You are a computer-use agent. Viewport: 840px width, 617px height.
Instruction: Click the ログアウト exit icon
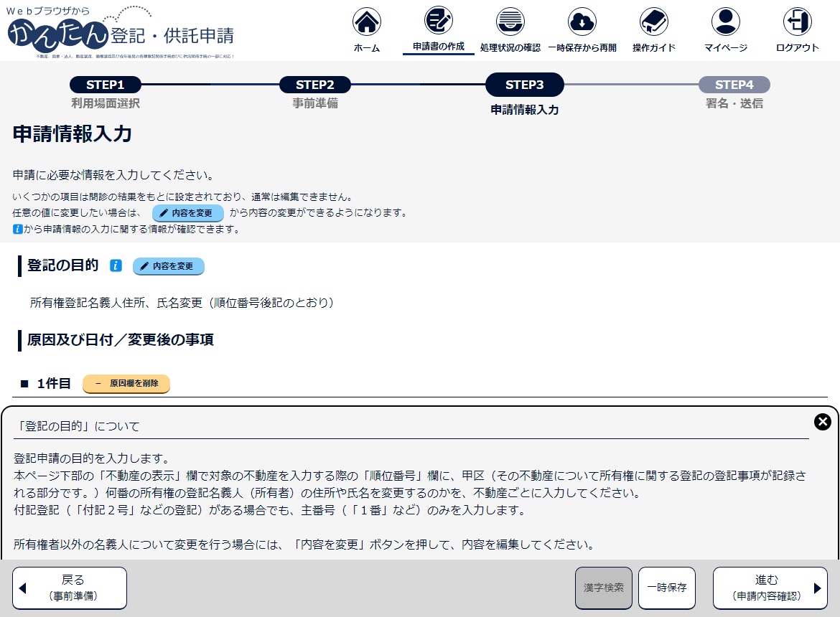click(x=797, y=22)
